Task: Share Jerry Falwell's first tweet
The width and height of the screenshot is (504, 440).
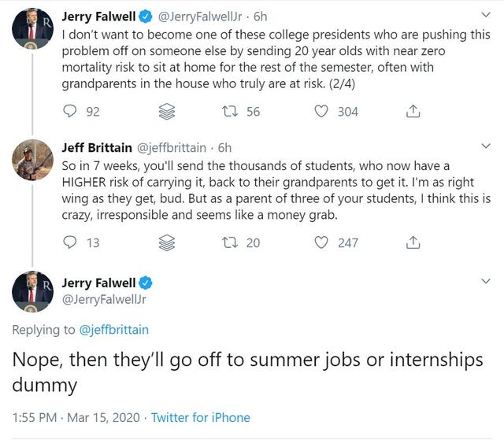Action: click(411, 112)
